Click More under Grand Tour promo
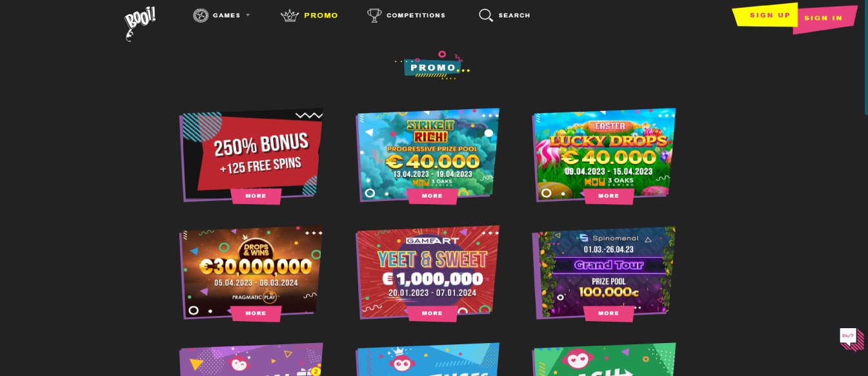 609,313
